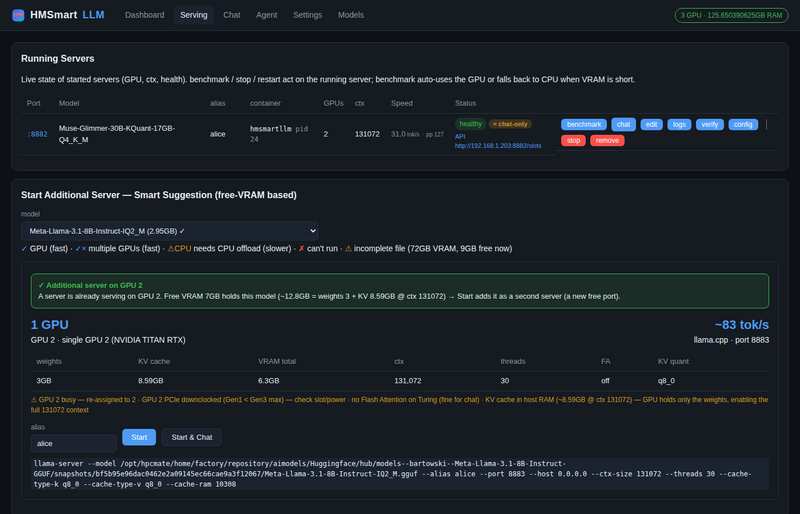Click the Port column header

(34, 103)
